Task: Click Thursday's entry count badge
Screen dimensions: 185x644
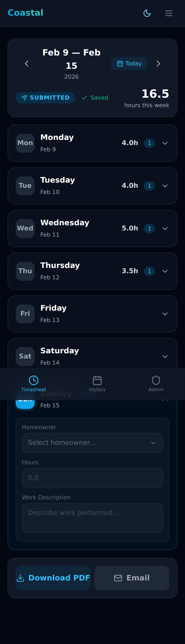Action: point(149,271)
